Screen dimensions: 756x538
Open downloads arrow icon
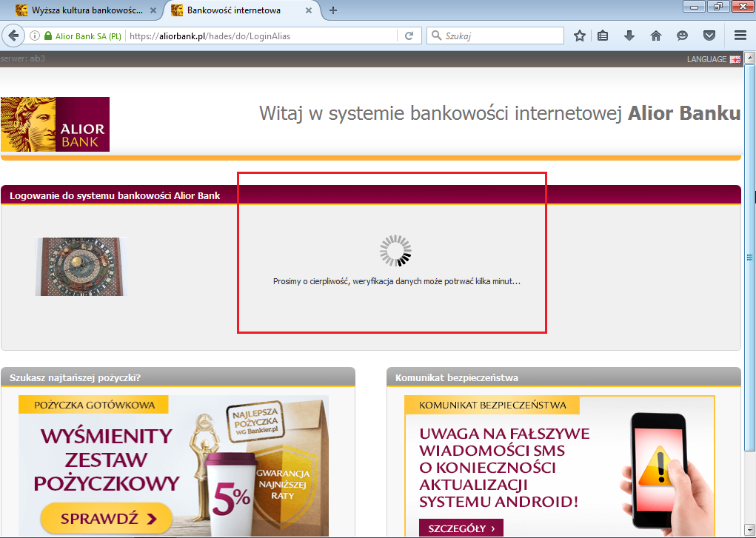(629, 36)
